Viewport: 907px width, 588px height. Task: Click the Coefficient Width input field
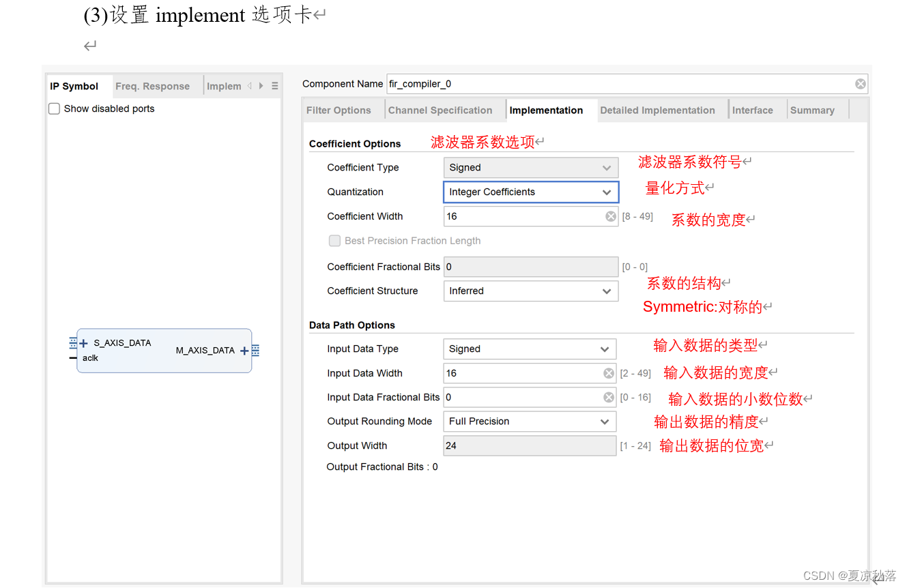tap(531, 216)
